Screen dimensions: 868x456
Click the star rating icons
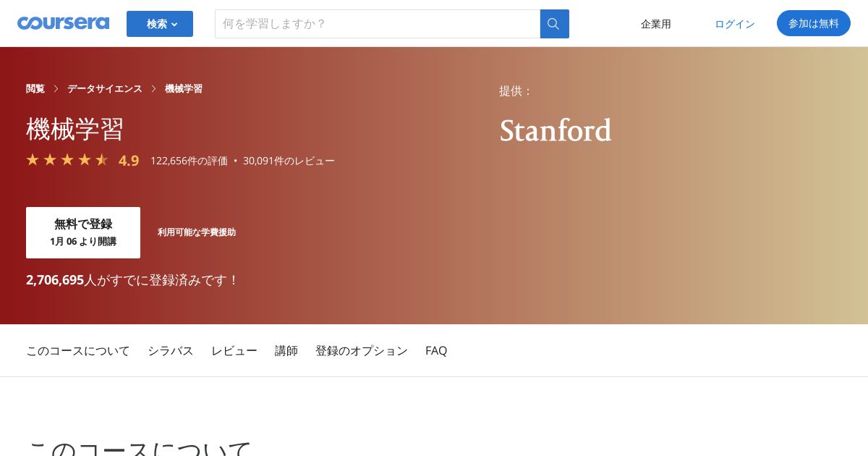[67, 160]
